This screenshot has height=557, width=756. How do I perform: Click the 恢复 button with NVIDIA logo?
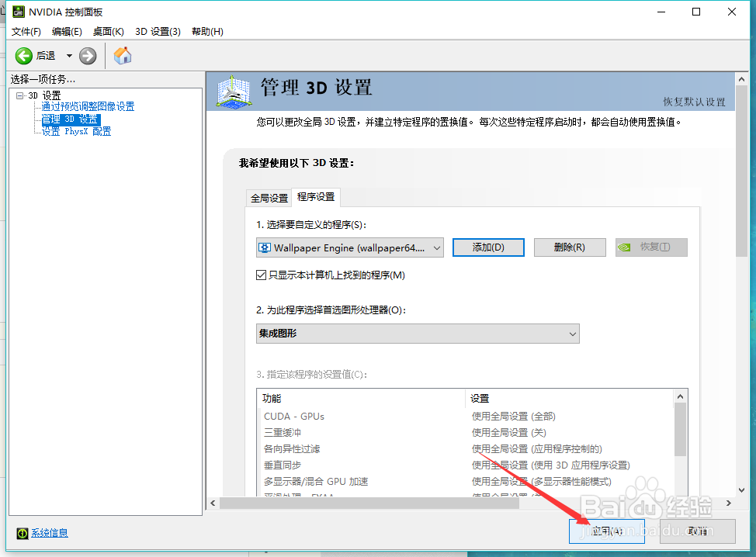(x=651, y=247)
